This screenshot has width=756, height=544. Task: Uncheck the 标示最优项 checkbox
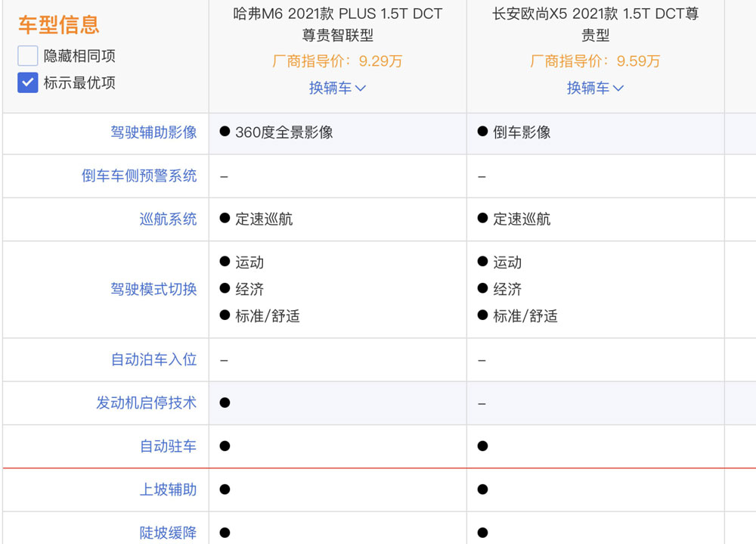pos(27,82)
